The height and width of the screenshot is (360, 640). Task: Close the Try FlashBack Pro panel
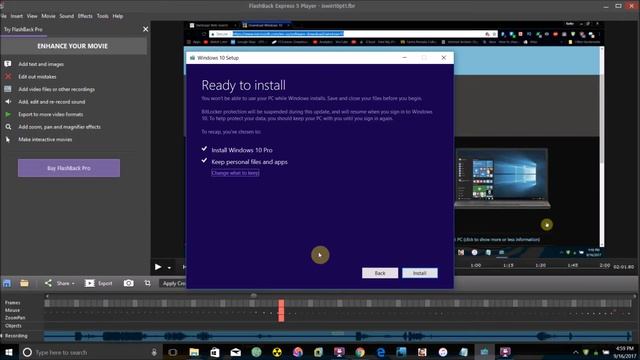145,29
